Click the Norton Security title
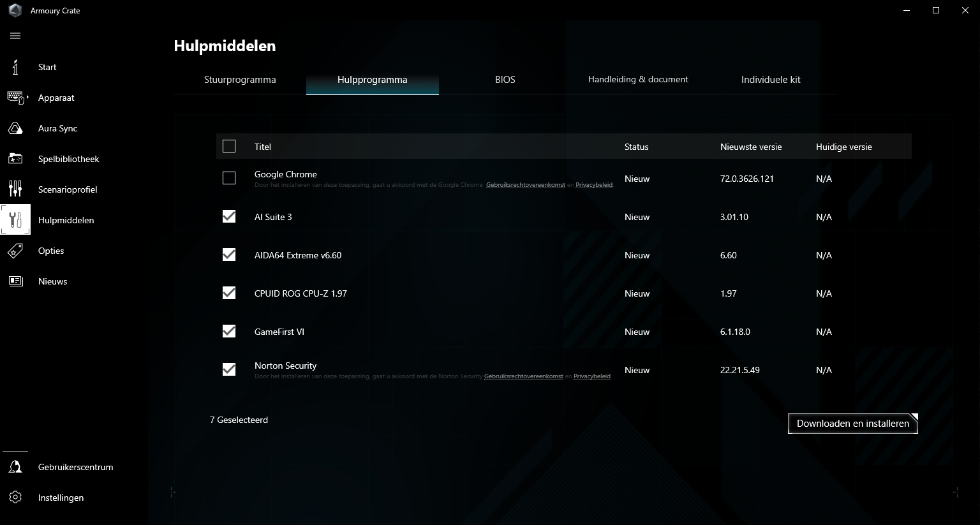The width and height of the screenshot is (980, 525). (x=285, y=366)
